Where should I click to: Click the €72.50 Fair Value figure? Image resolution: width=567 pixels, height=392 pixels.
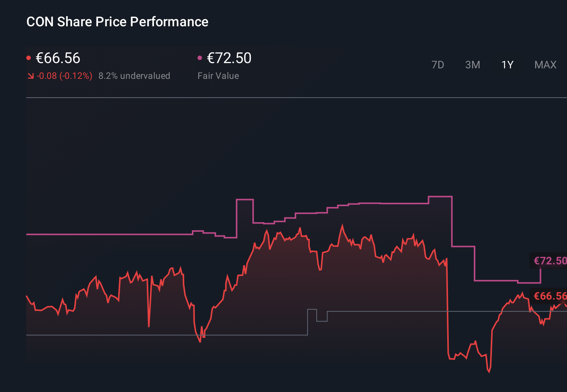(x=229, y=58)
